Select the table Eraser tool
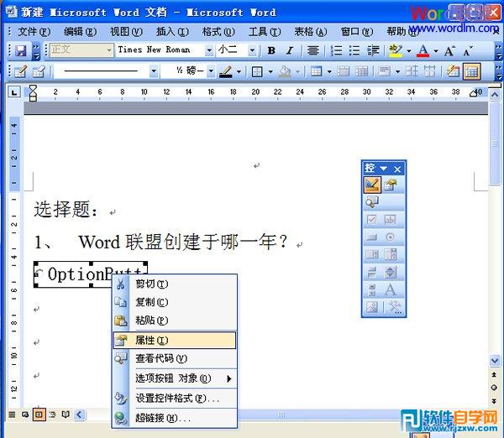The width and height of the screenshot is (504, 438). (x=39, y=71)
